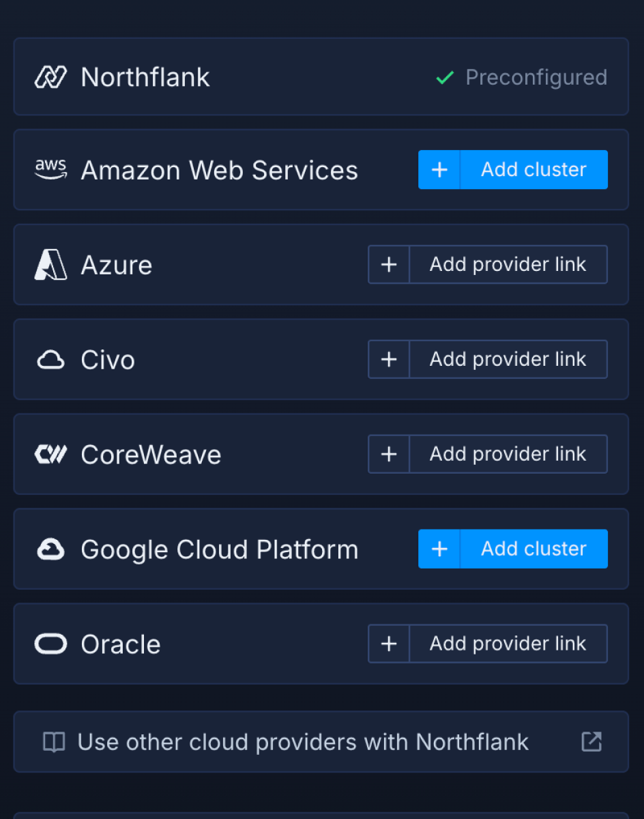The image size is (644, 819).
Task: Add provider link for Civo
Action: click(487, 360)
